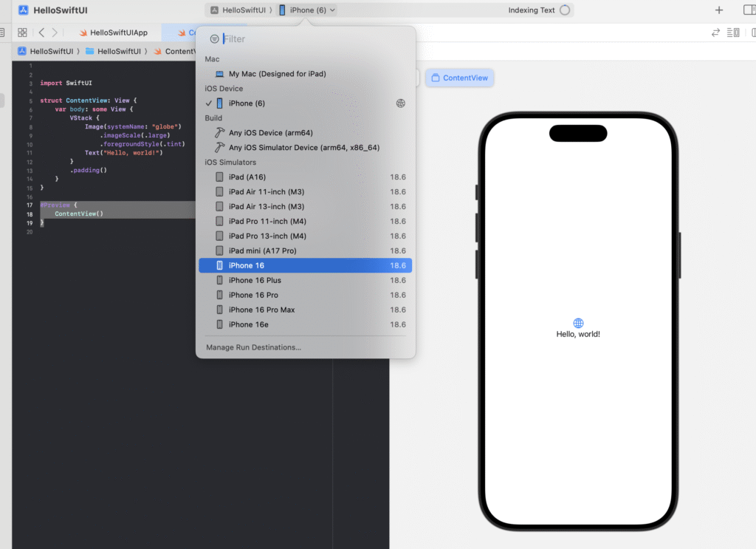Pick the iPhone 16e simulator
This screenshot has width=756, height=549.
click(x=305, y=324)
